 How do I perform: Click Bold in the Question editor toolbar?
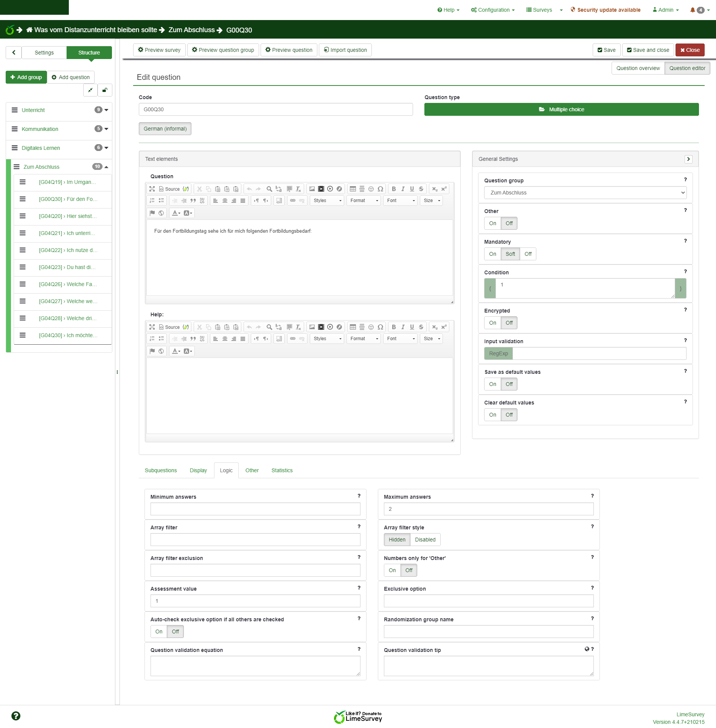pos(394,189)
